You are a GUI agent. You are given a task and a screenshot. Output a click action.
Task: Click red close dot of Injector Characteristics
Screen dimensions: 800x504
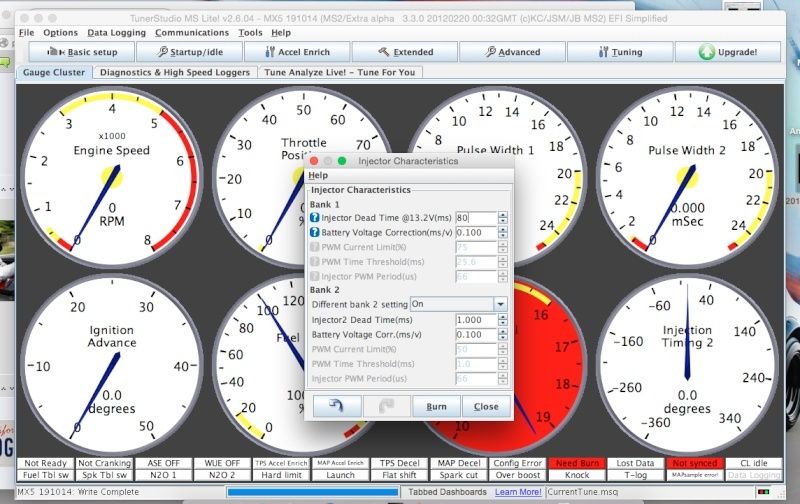(x=314, y=161)
